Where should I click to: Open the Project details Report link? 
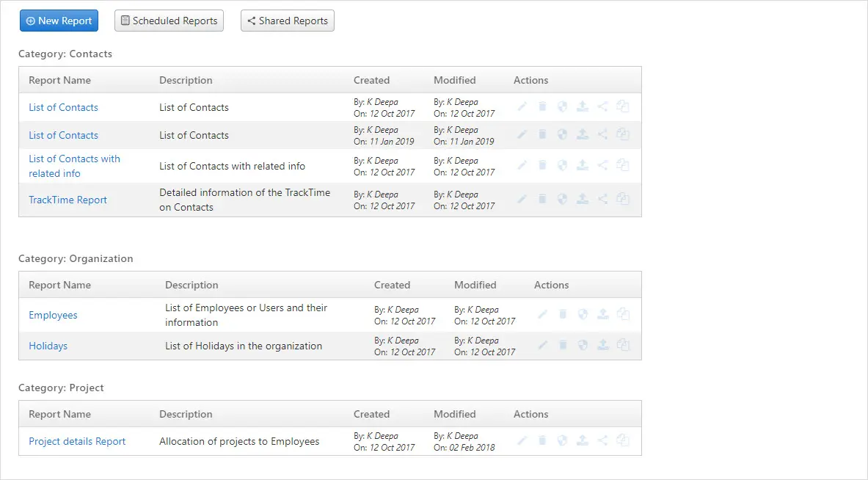[77, 441]
